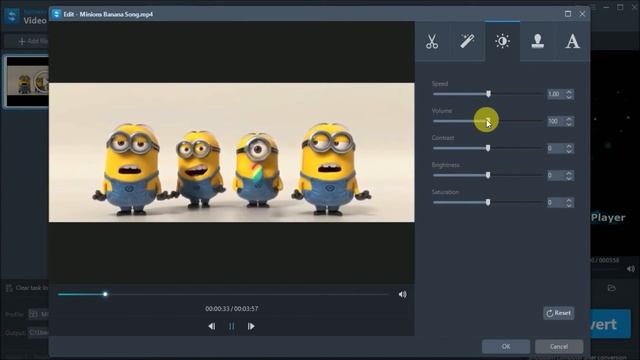The height and width of the screenshot is (360, 640).
Task: Close the Edit dialog window
Action: pyautogui.click(x=582, y=14)
